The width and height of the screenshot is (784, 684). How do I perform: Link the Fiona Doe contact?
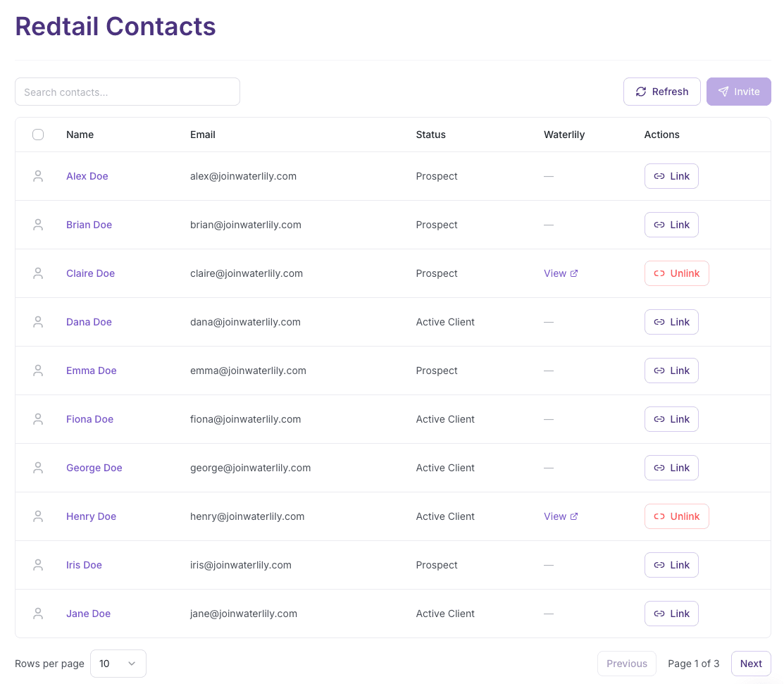coord(671,419)
